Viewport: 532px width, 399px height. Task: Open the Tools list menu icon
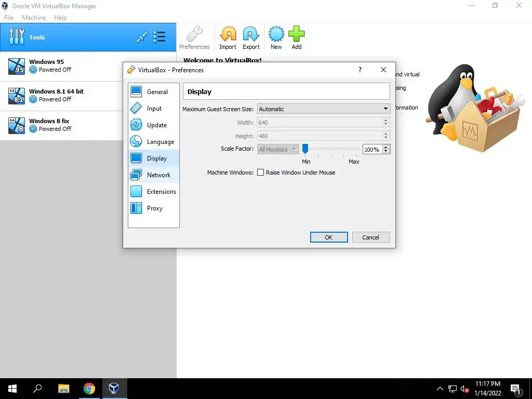[x=159, y=37]
